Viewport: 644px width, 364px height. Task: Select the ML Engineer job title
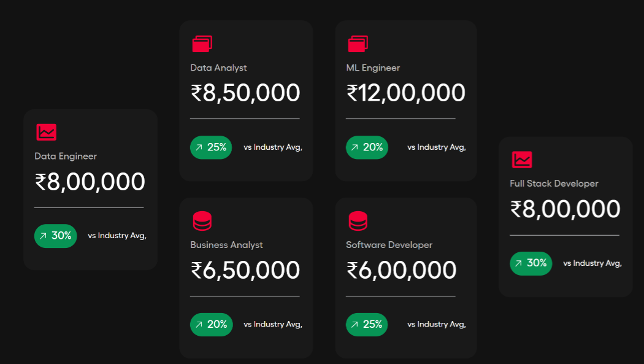pos(373,68)
